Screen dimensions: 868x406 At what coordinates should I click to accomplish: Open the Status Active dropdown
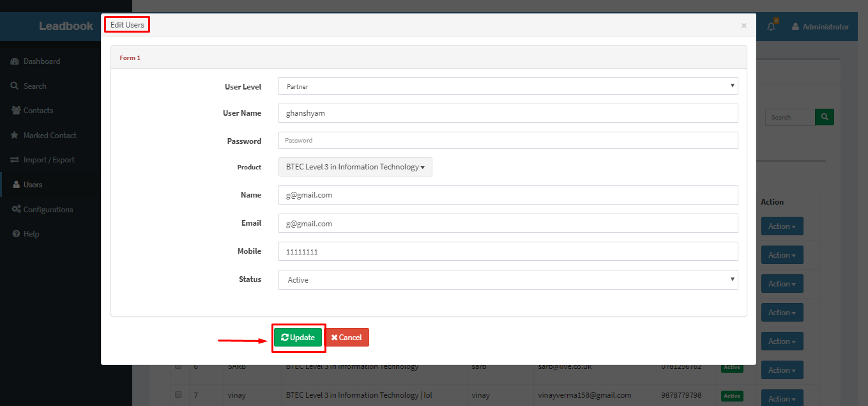[508, 279]
